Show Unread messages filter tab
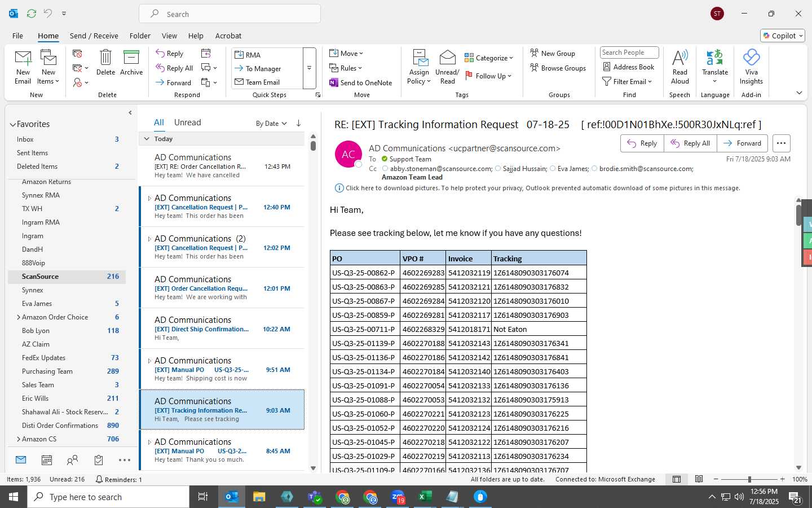The image size is (812, 508). pyautogui.click(x=188, y=122)
